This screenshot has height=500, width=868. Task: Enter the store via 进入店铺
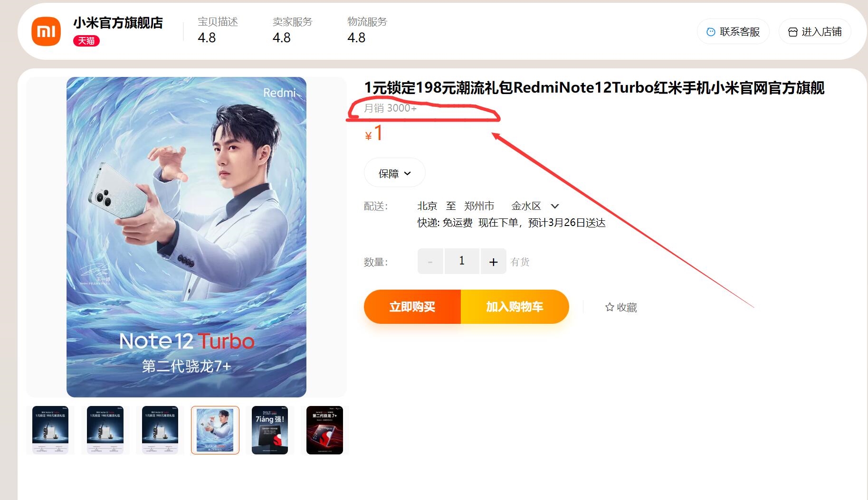(x=815, y=32)
